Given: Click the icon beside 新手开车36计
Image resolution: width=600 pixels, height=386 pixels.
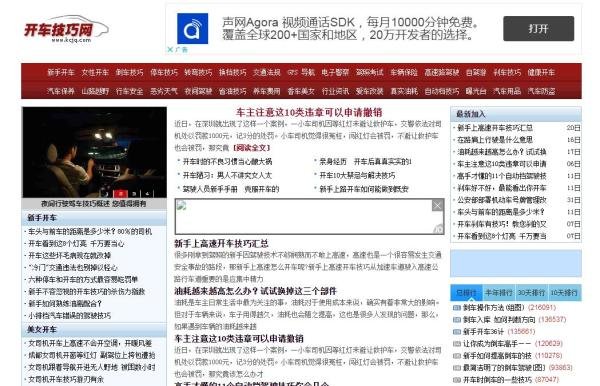Looking at the screenshot, I should click(x=457, y=332).
